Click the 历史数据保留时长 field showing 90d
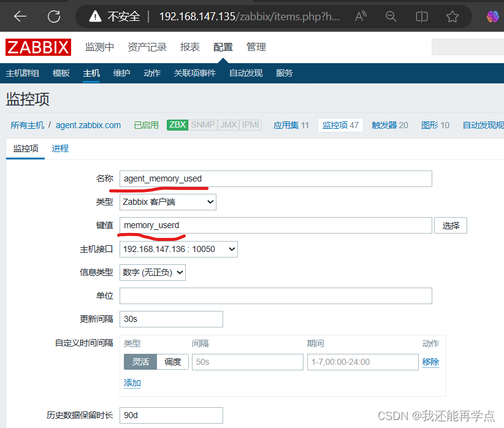 (171, 416)
